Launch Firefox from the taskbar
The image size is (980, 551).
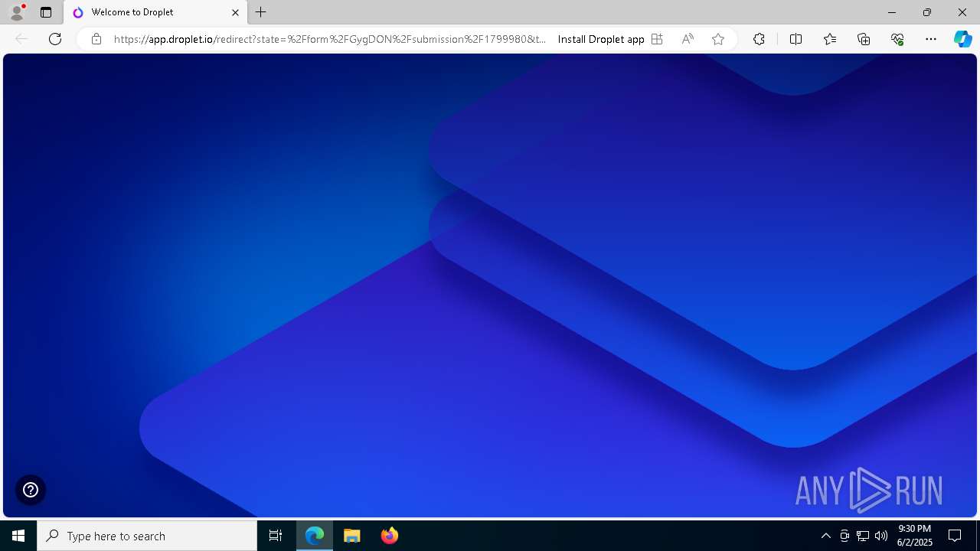click(390, 536)
